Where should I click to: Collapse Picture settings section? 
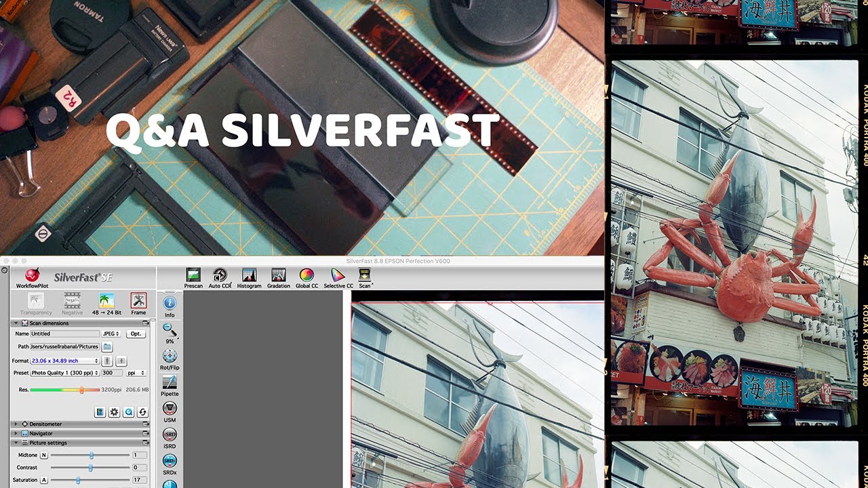click(16, 443)
